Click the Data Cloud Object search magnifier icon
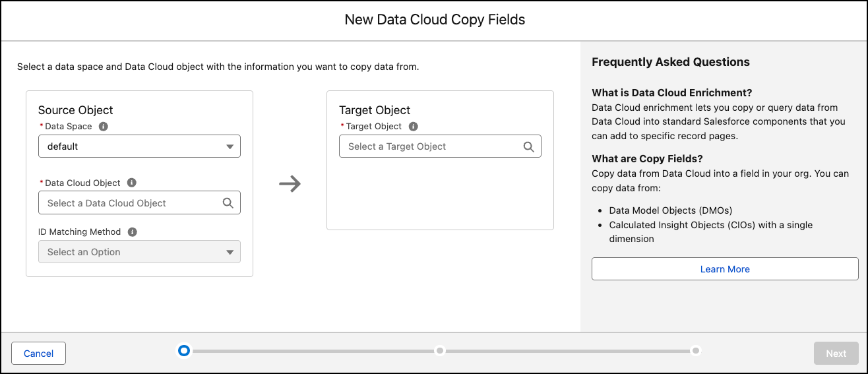868x374 pixels. pyautogui.click(x=228, y=203)
